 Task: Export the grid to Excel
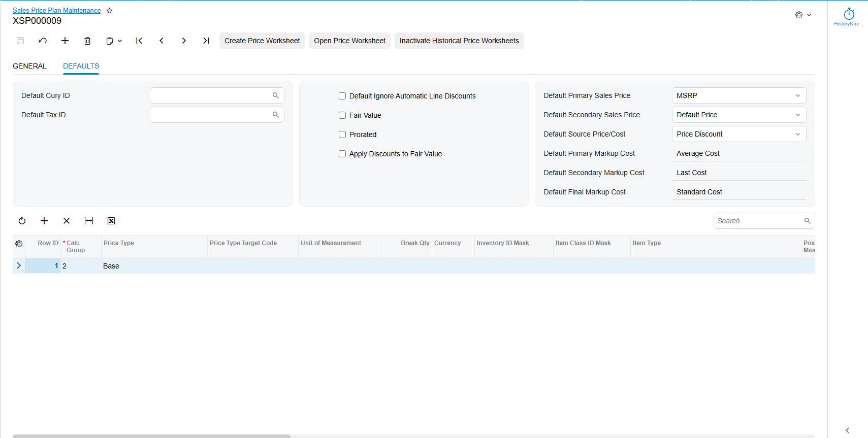111,221
